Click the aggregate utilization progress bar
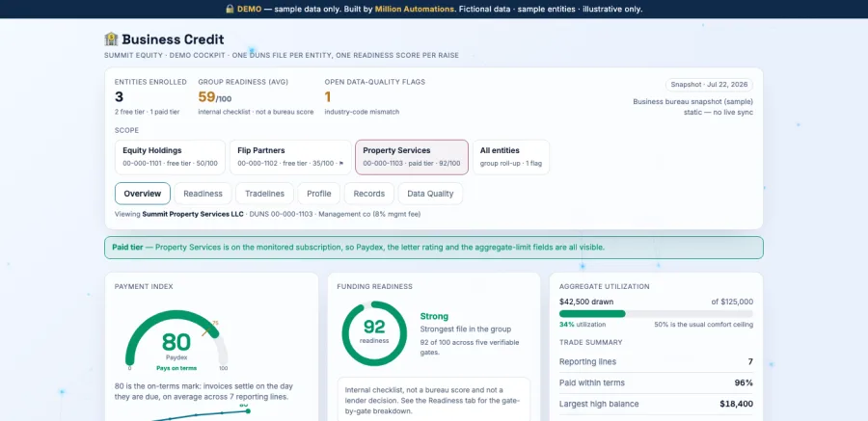Image resolution: width=868 pixels, height=421 pixels. pyautogui.click(x=656, y=314)
